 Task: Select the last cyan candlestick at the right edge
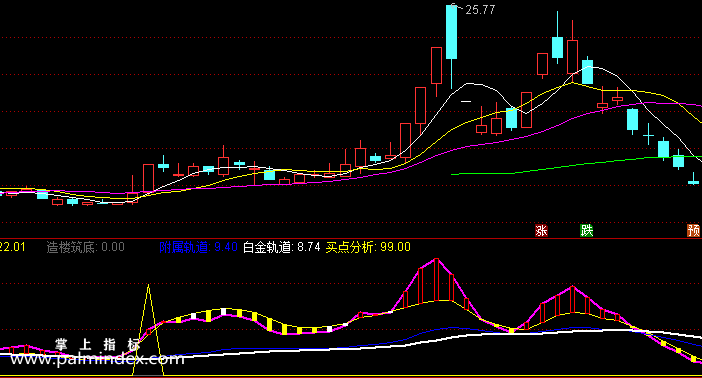[x=693, y=179]
